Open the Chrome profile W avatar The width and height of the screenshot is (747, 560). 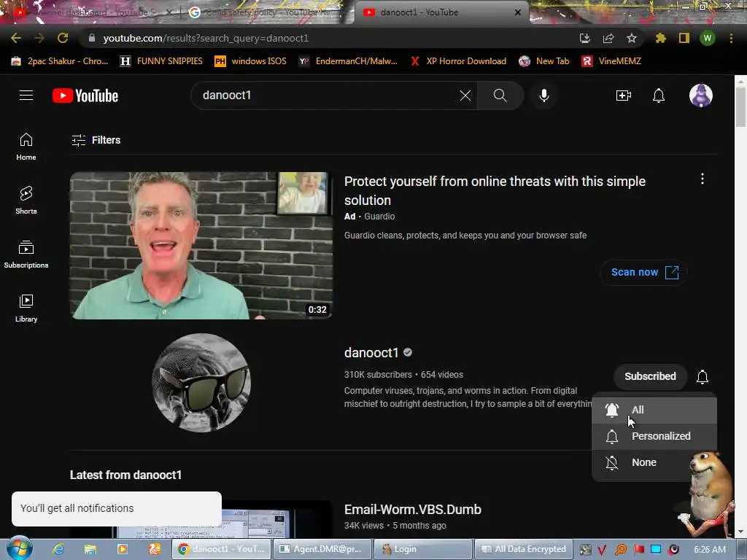point(708,38)
